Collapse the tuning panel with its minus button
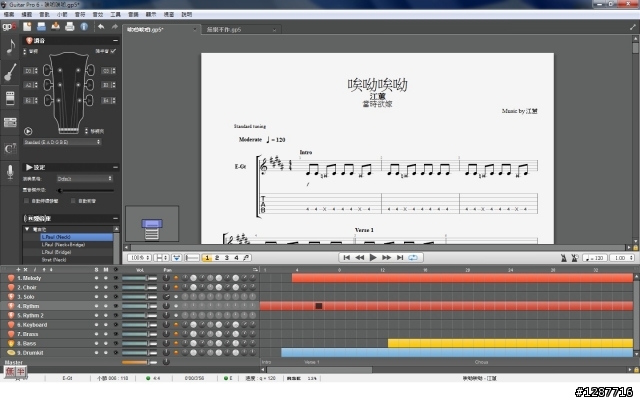Screen dimensions: 640x400 (116, 40)
